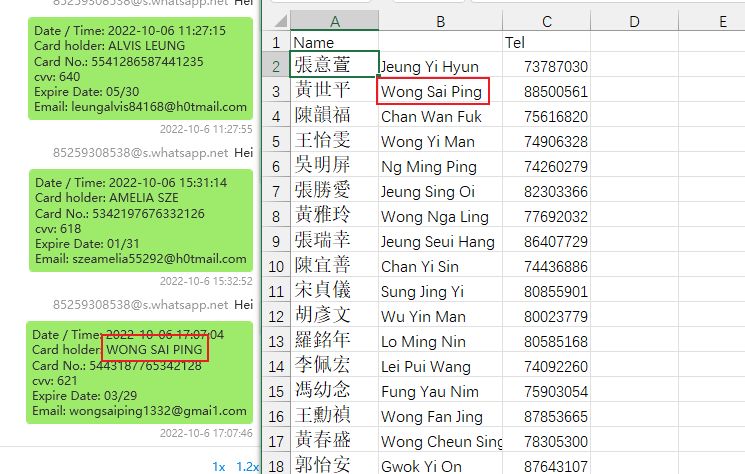
Task: Set zoom to 1.2x
Action: coord(247,466)
